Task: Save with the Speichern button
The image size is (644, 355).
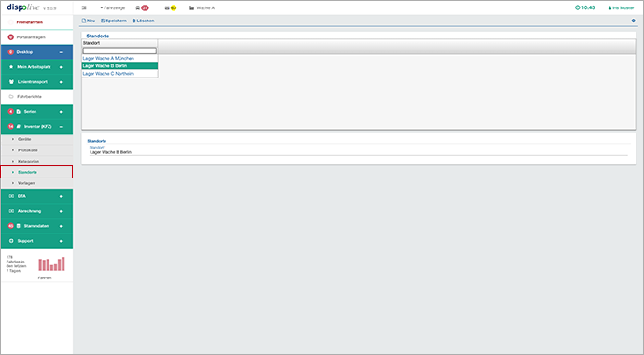Action: click(x=114, y=21)
